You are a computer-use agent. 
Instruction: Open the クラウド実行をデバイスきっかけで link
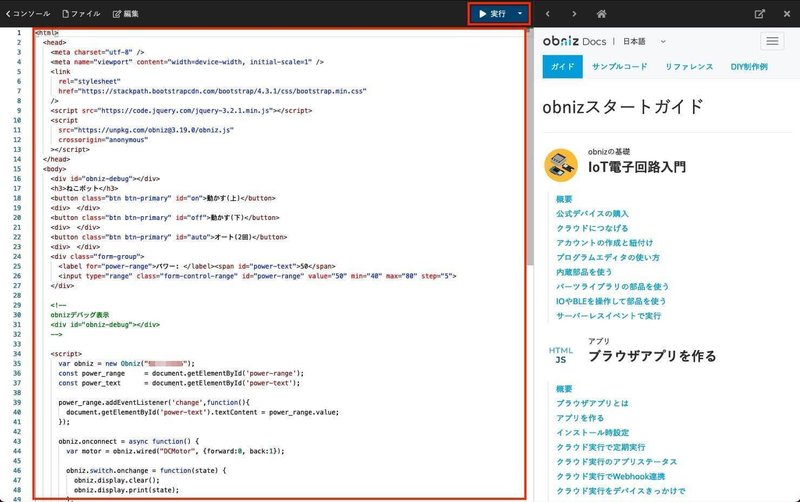[620, 491]
